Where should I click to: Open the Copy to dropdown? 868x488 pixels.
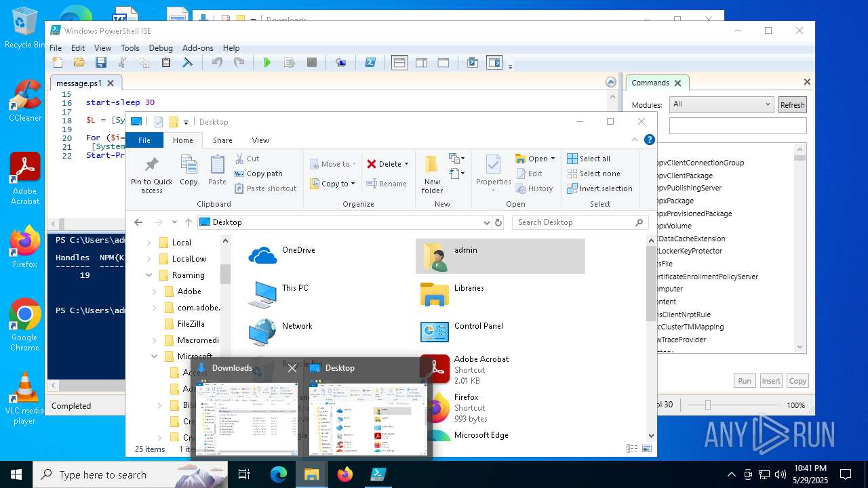[x=332, y=184]
